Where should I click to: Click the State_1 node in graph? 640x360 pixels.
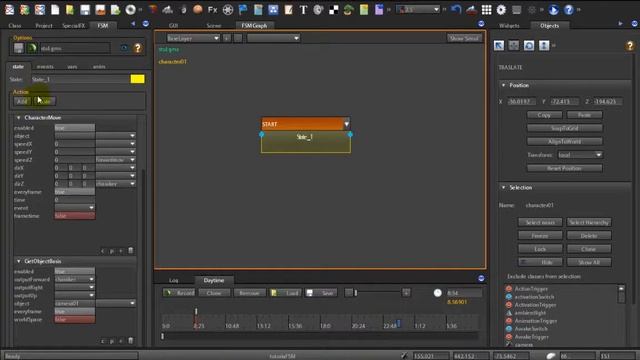click(x=306, y=142)
